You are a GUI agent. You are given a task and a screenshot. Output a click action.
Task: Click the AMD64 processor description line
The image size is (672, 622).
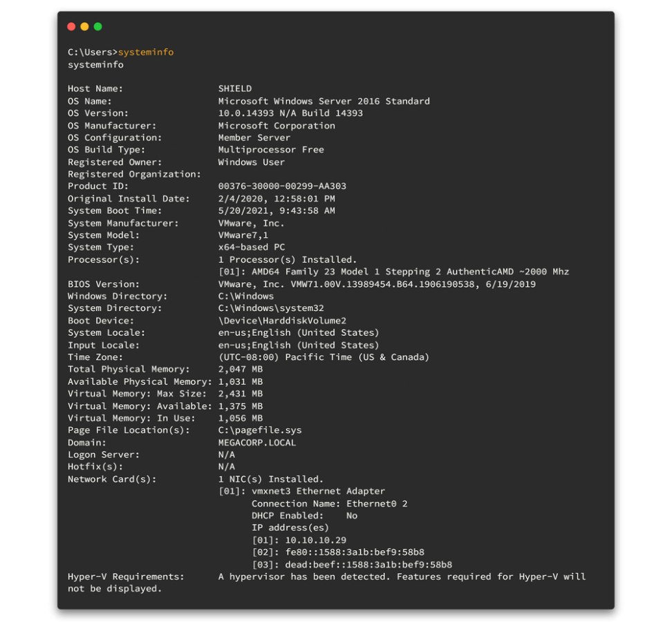coord(394,272)
